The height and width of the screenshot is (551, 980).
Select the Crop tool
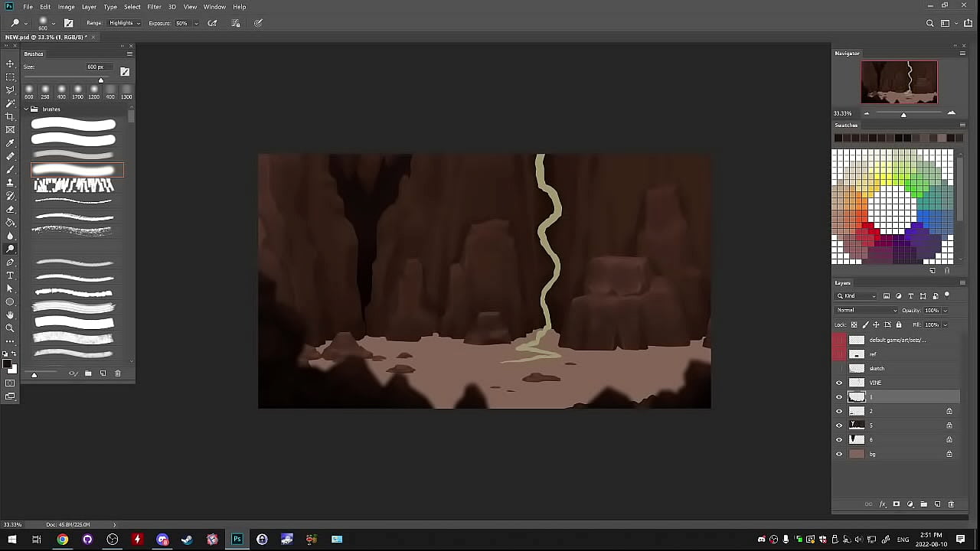[10, 116]
